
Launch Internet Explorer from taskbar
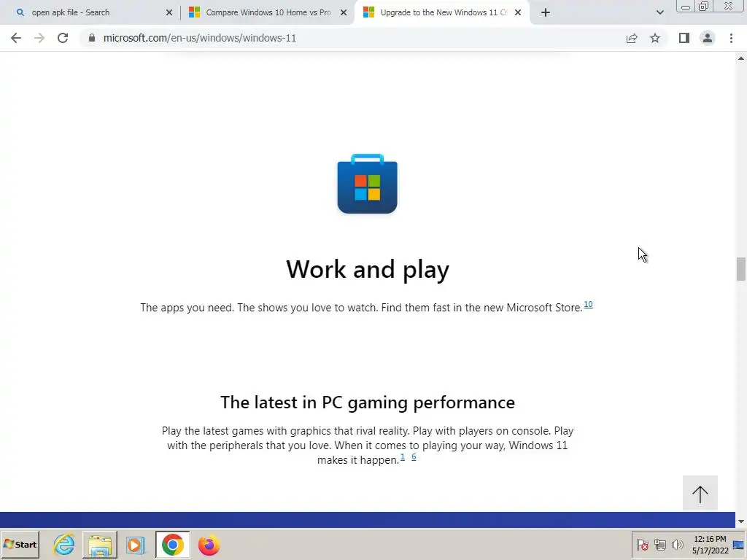64,545
